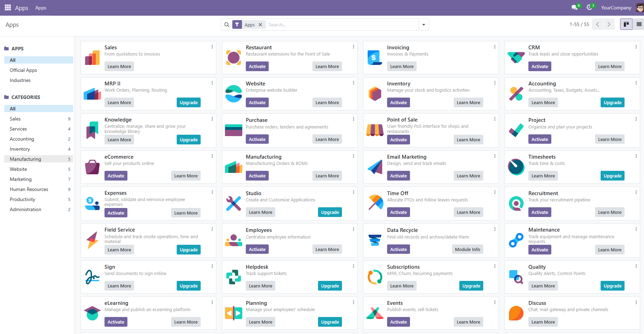The height and width of the screenshot is (334, 644).
Task: Click the Restaurant app icon
Action: coord(234,58)
